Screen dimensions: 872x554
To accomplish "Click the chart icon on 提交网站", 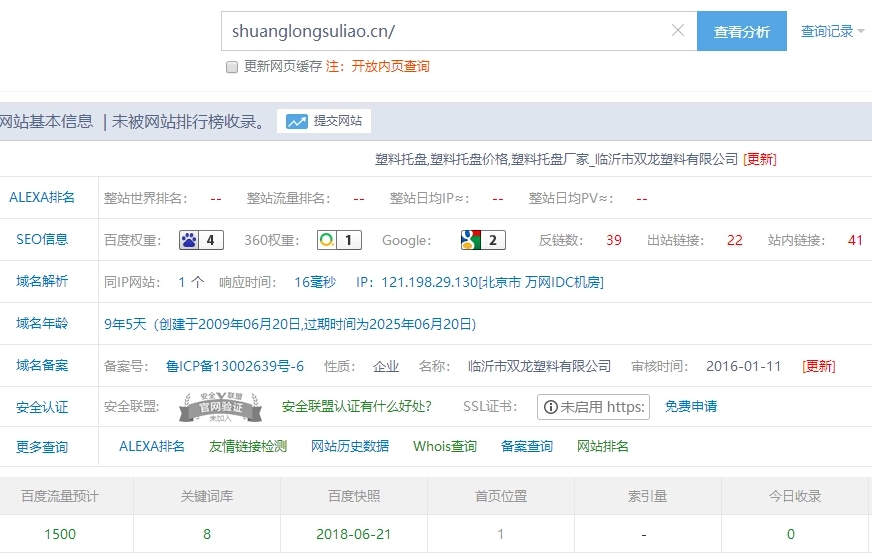I will click(296, 121).
